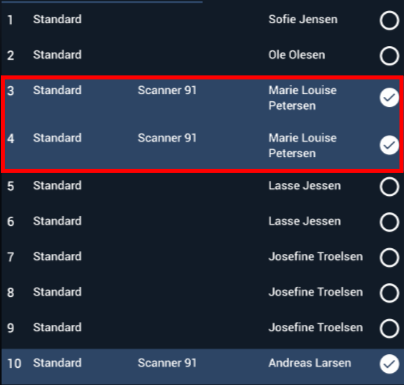The width and height of the screenshot is (404, 385).
Task: Click the name Sofie Jensen
Action: click(x=303, y=19)
